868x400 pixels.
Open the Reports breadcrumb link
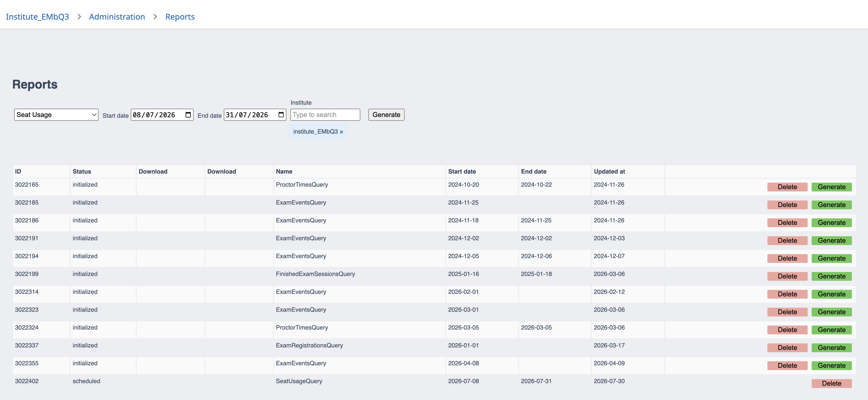pyautogui.click(x=180, y=17)
